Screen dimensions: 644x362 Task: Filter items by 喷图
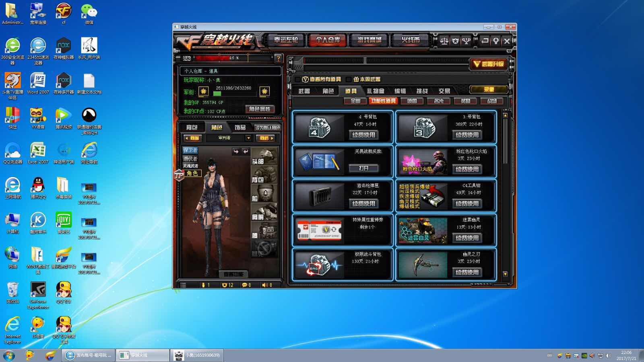coord(412,101)
